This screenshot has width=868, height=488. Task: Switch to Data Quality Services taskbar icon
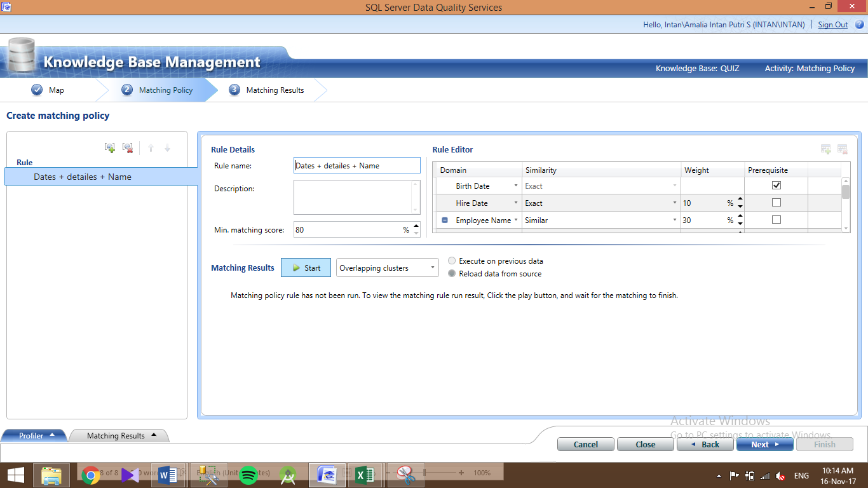click(x=327, y=474)
